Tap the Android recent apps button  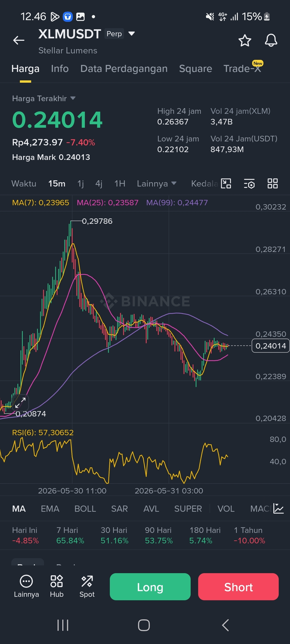pos(63,625)
